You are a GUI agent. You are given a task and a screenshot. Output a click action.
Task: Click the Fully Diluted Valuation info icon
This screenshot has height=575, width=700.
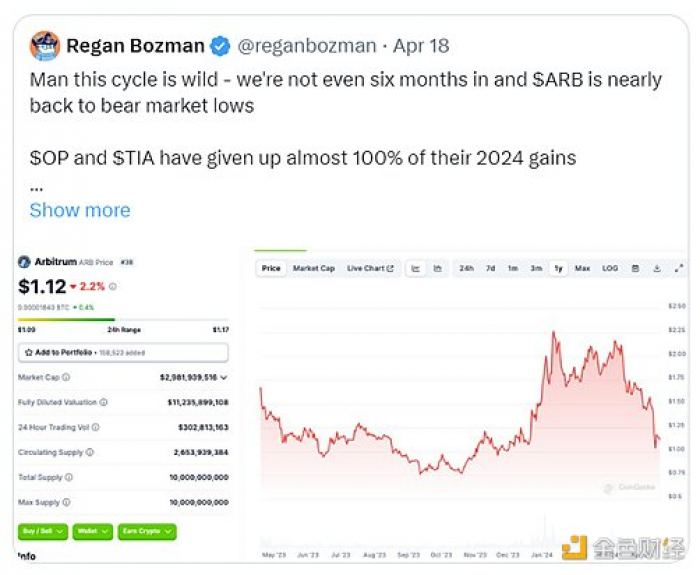point(104,402)
